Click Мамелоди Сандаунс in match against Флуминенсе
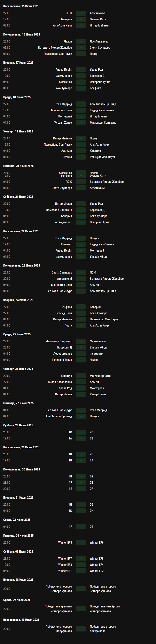Viewport: 156px width, 644px height. [58, 341]
